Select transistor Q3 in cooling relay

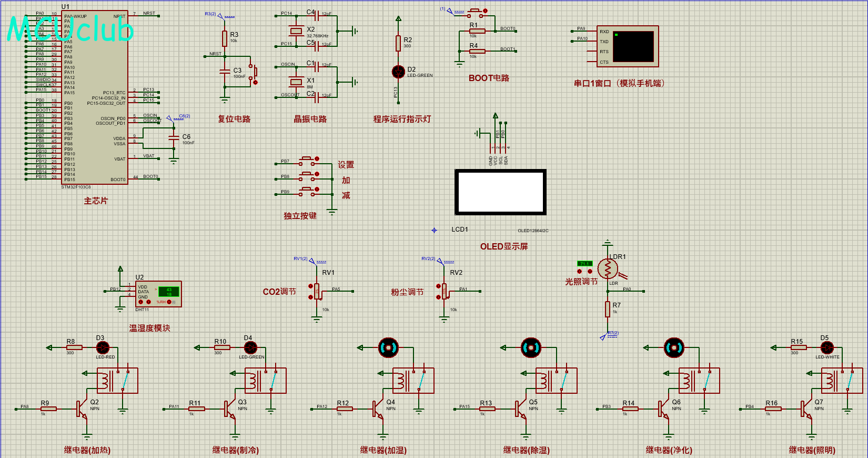230,409
